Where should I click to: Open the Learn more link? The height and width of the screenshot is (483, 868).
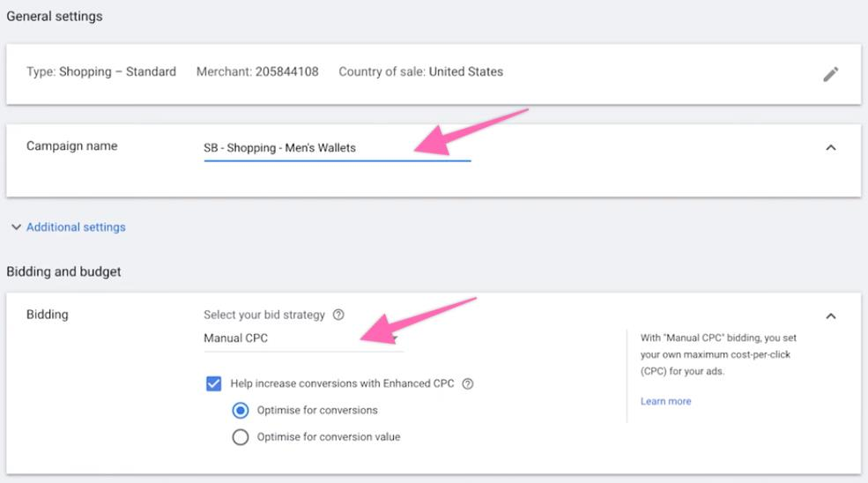665,401
